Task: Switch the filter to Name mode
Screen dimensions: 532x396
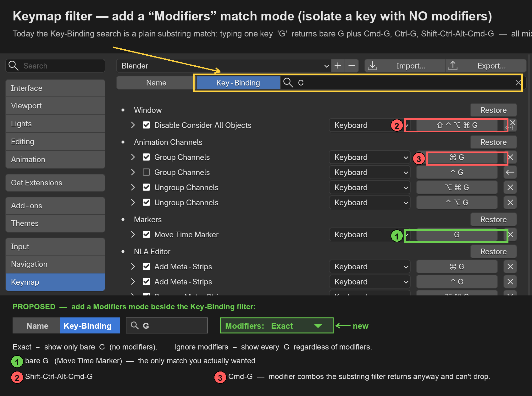Action: 156,83
